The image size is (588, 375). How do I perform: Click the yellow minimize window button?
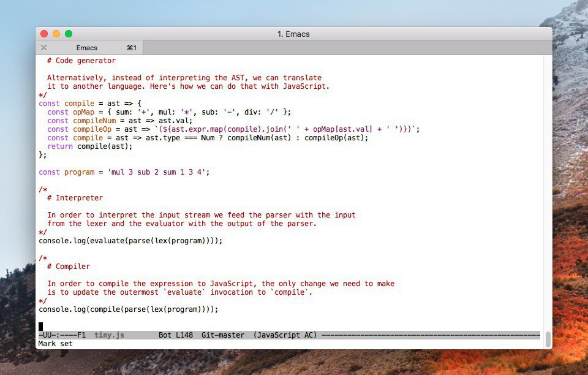point(56,34)
